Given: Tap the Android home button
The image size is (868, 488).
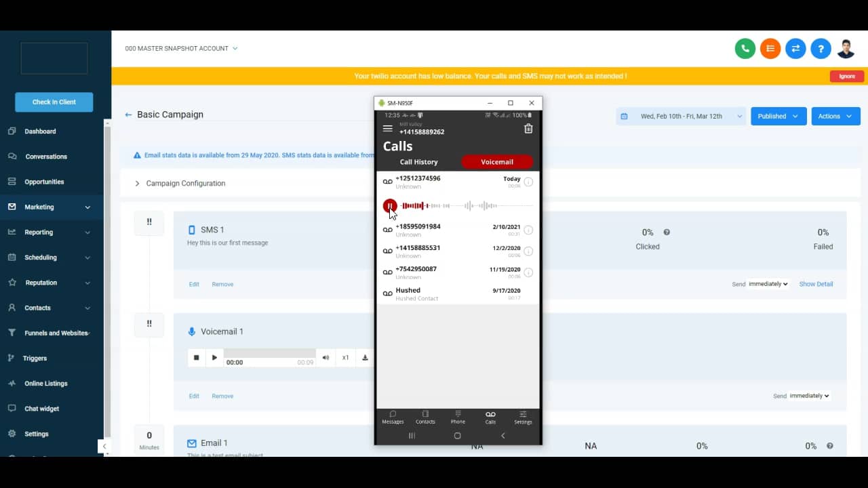Looking at the screenshot, I should (457, 436).
